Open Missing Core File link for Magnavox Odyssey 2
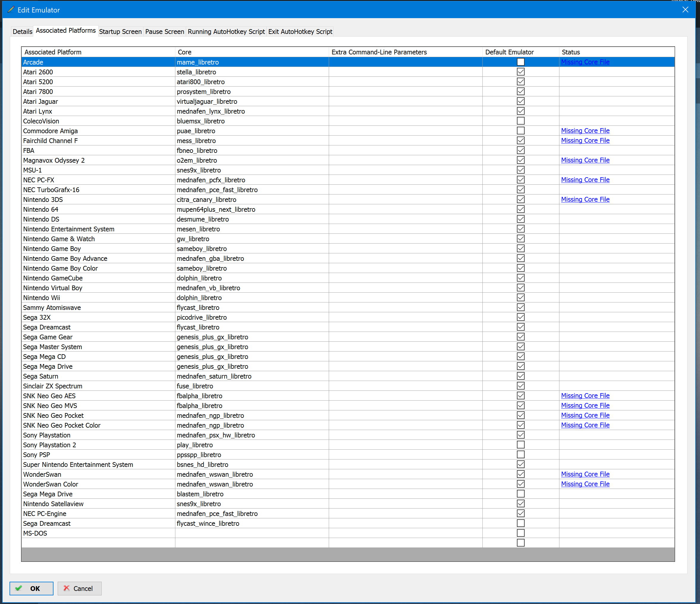The height and width of the screenshot is (604, 700). [585, 160]
